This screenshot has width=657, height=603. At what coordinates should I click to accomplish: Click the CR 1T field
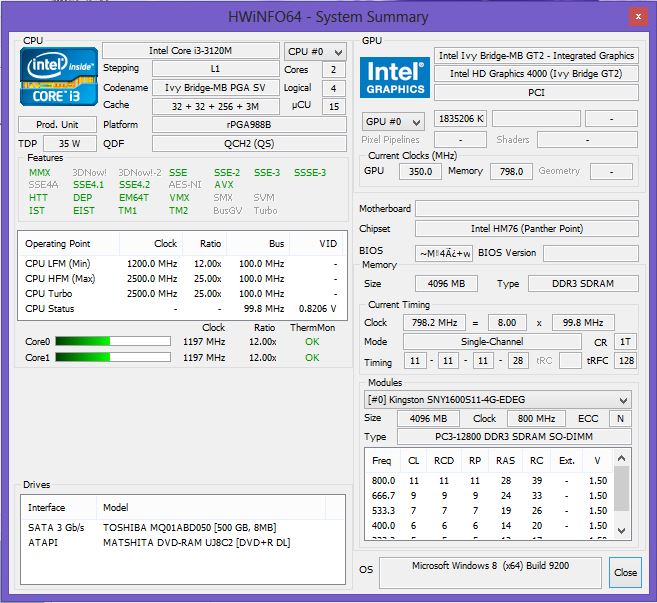pos(625,342)
